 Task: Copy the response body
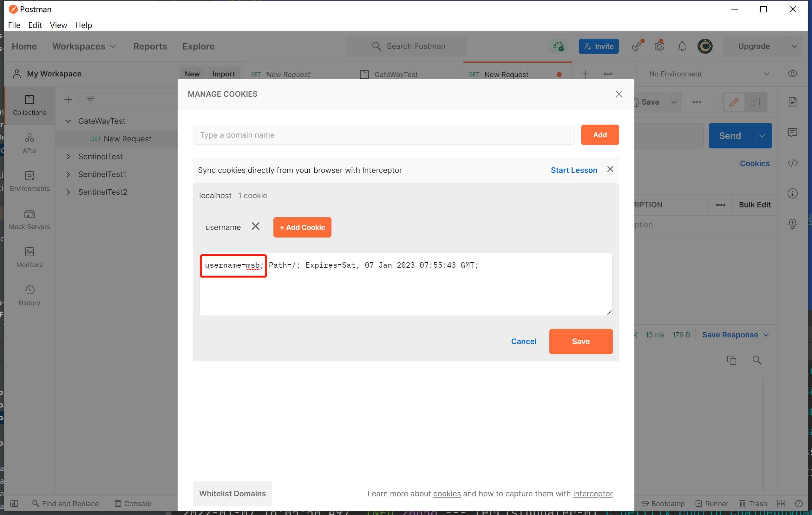pyautogui.click(x=731, y=360)
